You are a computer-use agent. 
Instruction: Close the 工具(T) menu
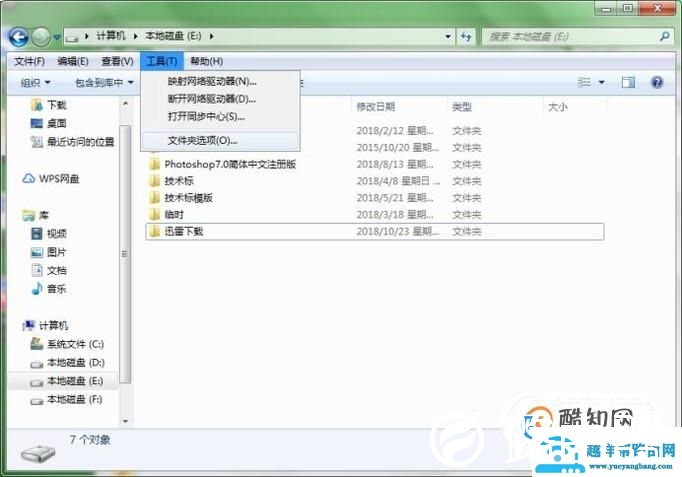[162, 61]
